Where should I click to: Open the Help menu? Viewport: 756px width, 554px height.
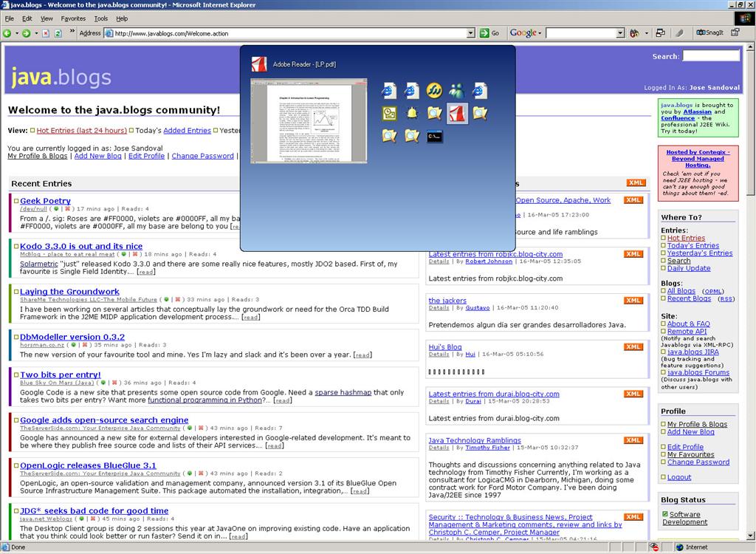[122, 18]
